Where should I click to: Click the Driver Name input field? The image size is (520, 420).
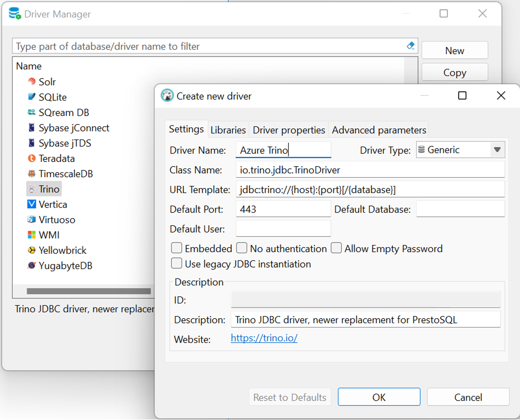click(x=283, y=150)
